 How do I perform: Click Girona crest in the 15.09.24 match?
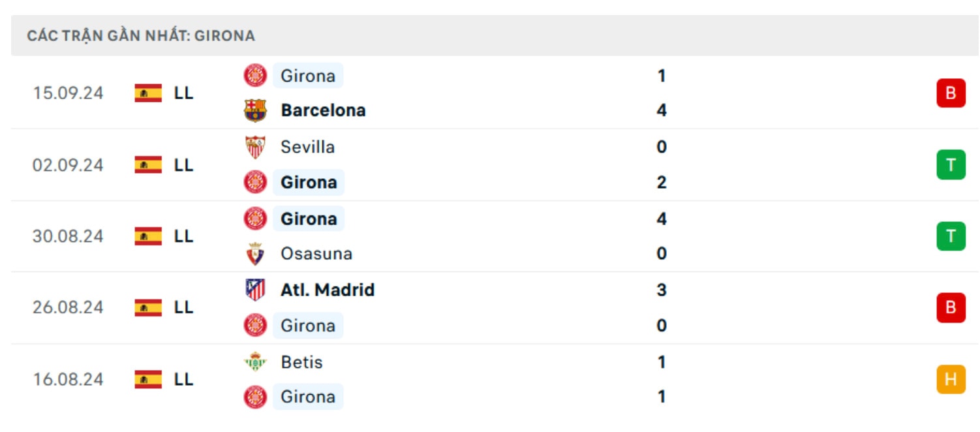point(255,76)
